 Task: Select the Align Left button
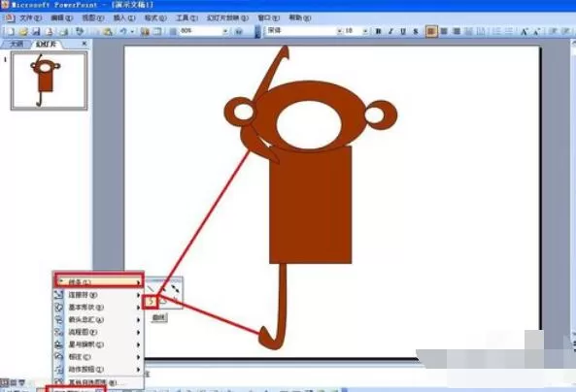pos(431,32)
